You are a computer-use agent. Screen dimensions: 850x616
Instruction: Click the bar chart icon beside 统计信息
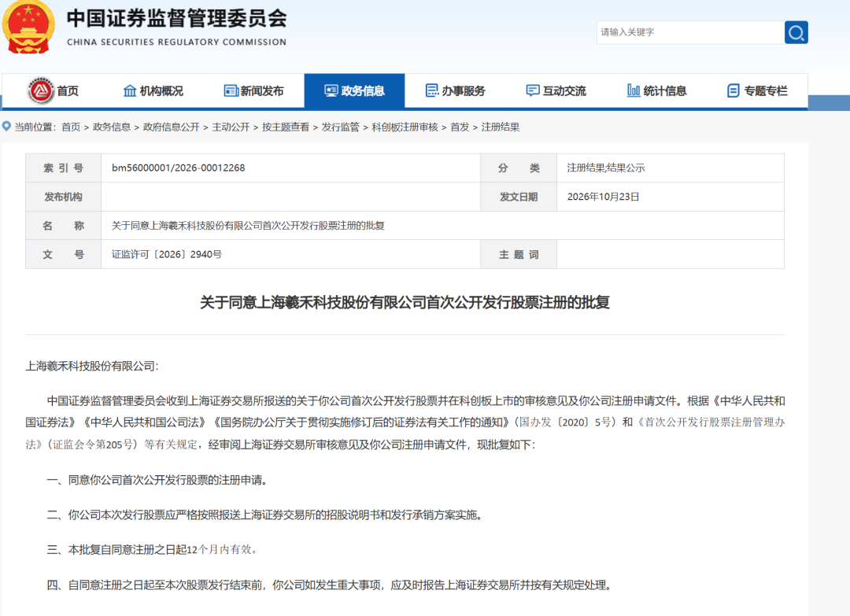pyautogui.click(x=633, y=90)
